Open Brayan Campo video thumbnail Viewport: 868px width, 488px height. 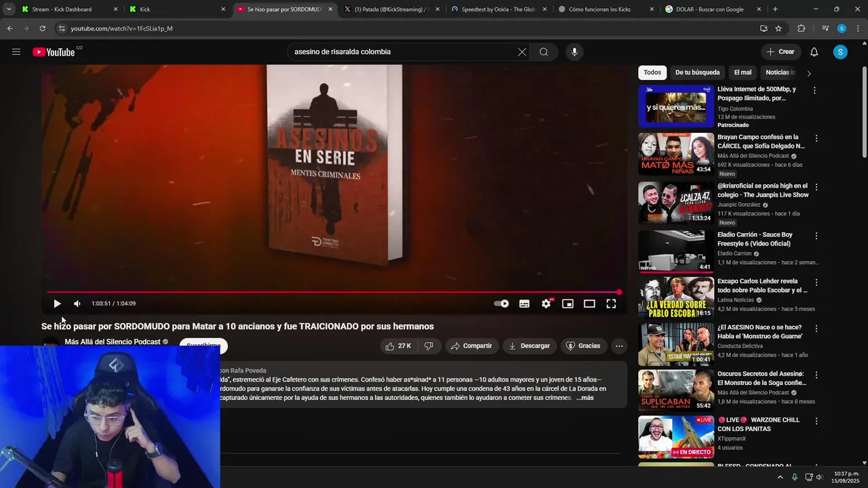coord(676,154)
